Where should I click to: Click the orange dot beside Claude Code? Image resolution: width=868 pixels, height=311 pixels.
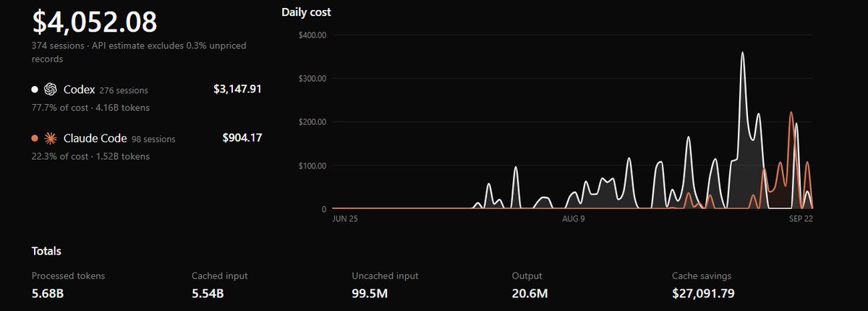[x=35, y=138]
